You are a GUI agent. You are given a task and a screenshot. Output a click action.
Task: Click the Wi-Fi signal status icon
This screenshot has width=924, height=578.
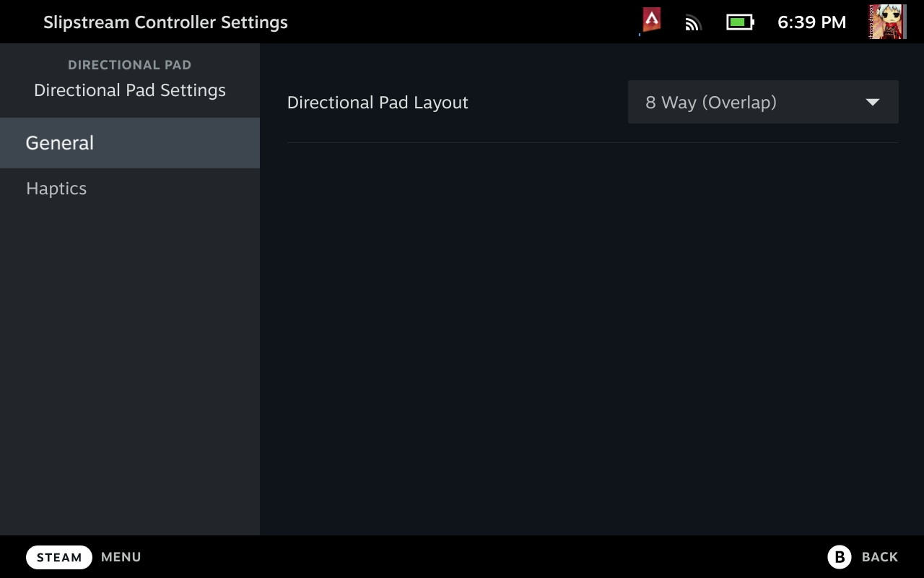pyautogui.click(x=693, y=22)
